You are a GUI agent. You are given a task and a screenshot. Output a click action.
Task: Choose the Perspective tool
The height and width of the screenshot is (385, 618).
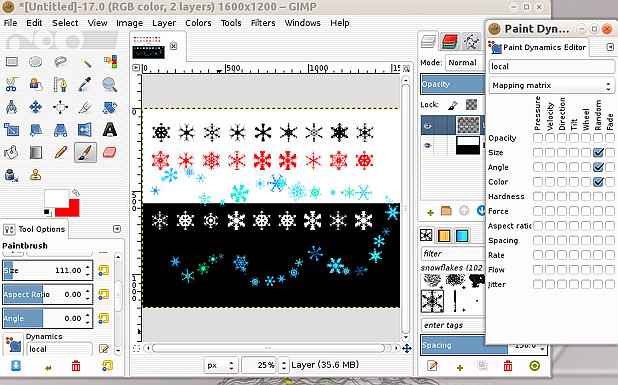[x=60, y=130]
